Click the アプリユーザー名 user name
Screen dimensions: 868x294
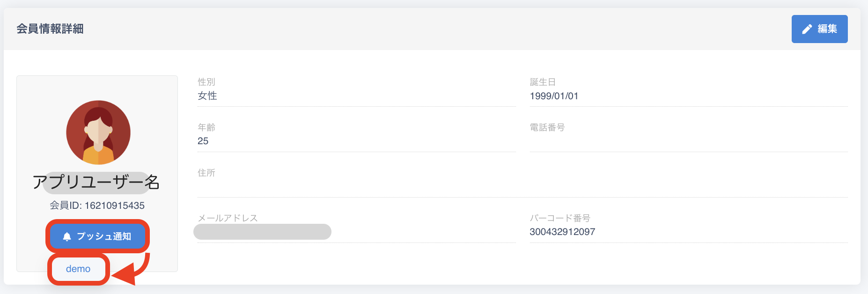click(x=96, y=182)
